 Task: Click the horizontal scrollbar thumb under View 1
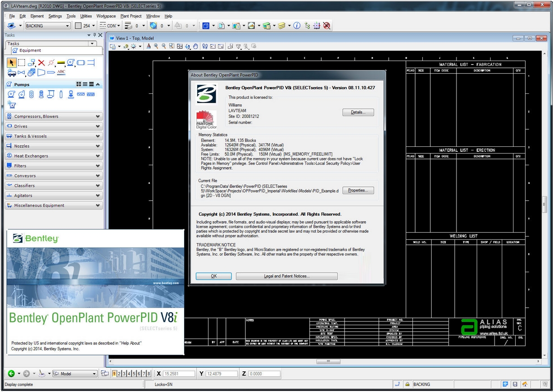328,361
